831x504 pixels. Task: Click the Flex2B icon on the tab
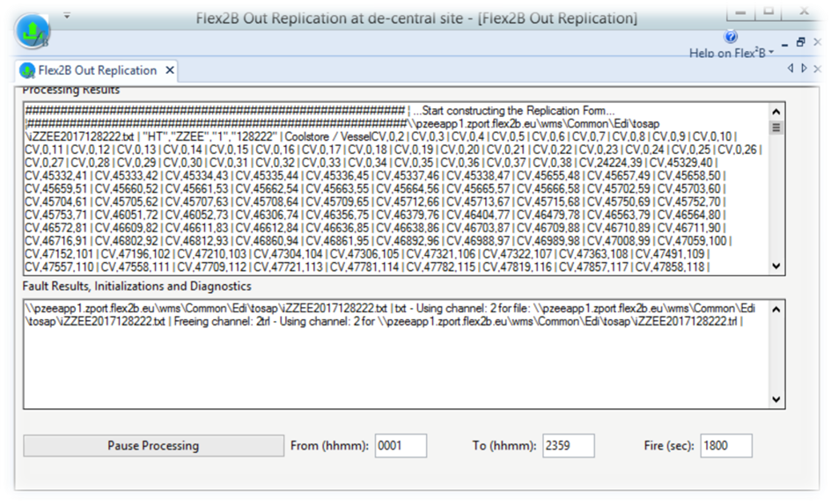click(x=26, y=70)
